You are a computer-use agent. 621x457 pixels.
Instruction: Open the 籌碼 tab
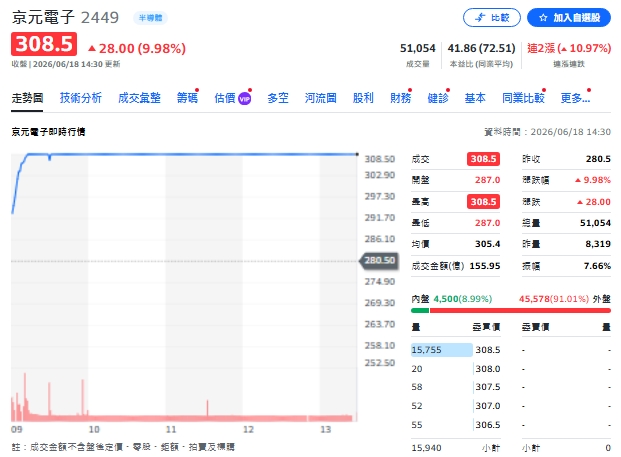(187, 98)
